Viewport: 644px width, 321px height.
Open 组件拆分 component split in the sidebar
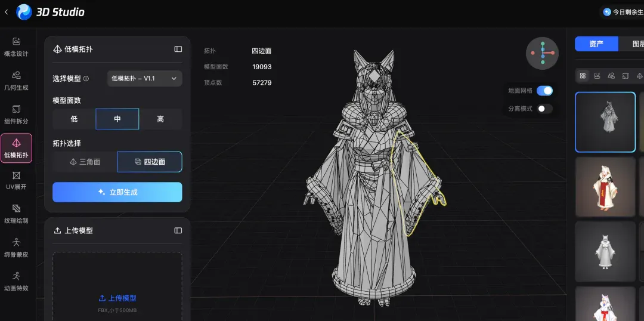point(16,115)
